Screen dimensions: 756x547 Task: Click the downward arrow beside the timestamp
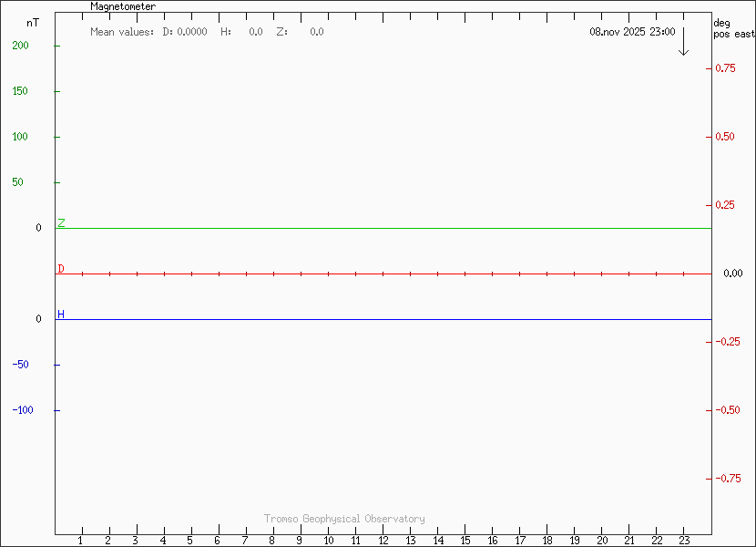pyautogui.click(x=683, y=41)
